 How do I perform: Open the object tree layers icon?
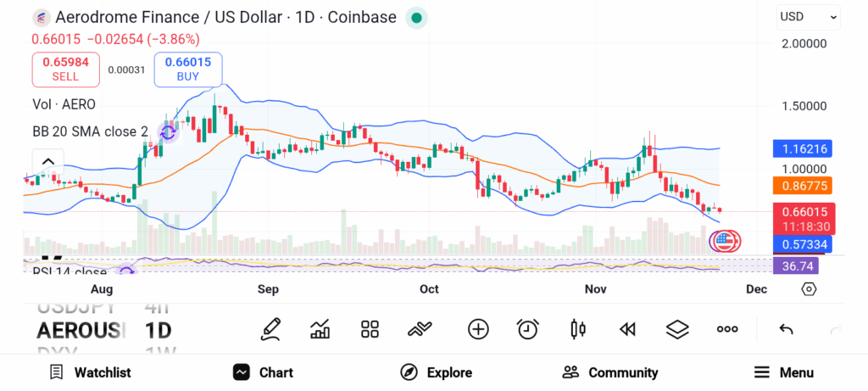coord(677,329)
